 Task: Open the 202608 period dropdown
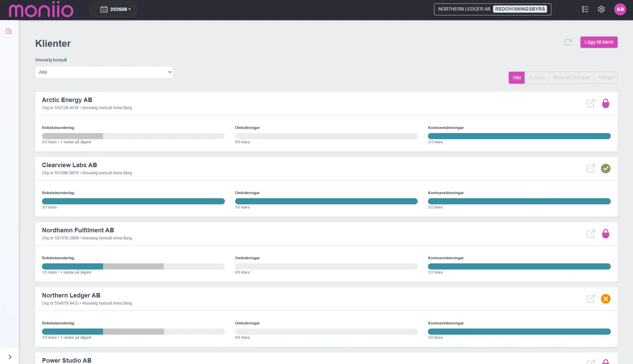point(114,9)
